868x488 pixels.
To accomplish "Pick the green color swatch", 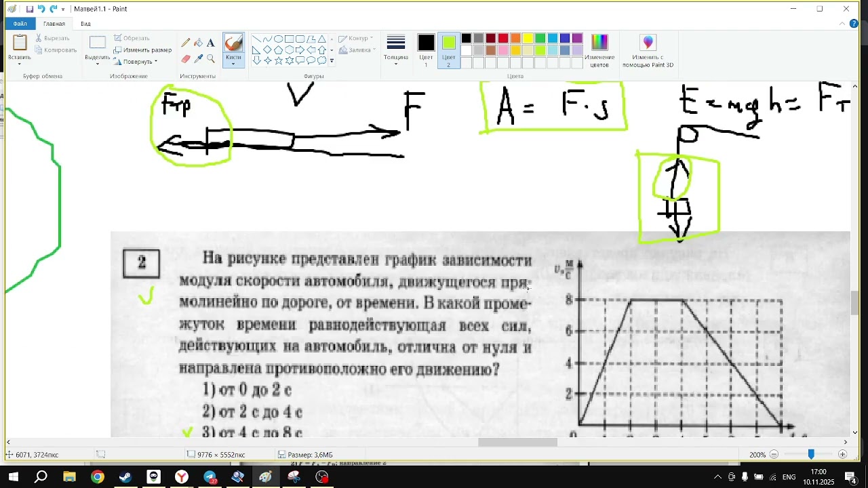I will click(x=540, y=39).
